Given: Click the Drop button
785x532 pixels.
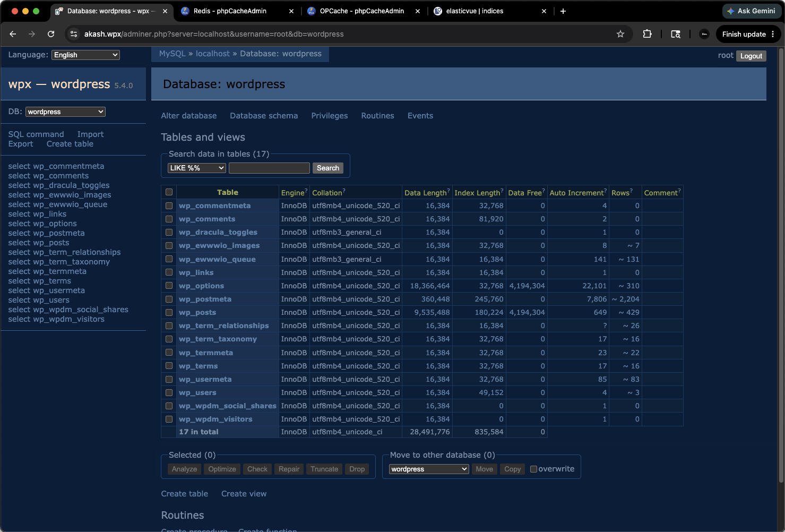Looking at the screenshot, I should pos(357,469).
